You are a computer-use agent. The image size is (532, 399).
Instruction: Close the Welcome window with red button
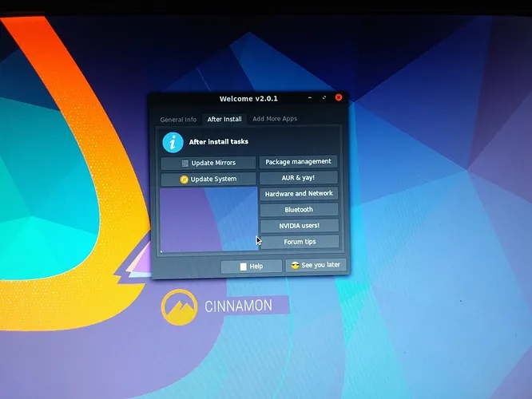338,97
